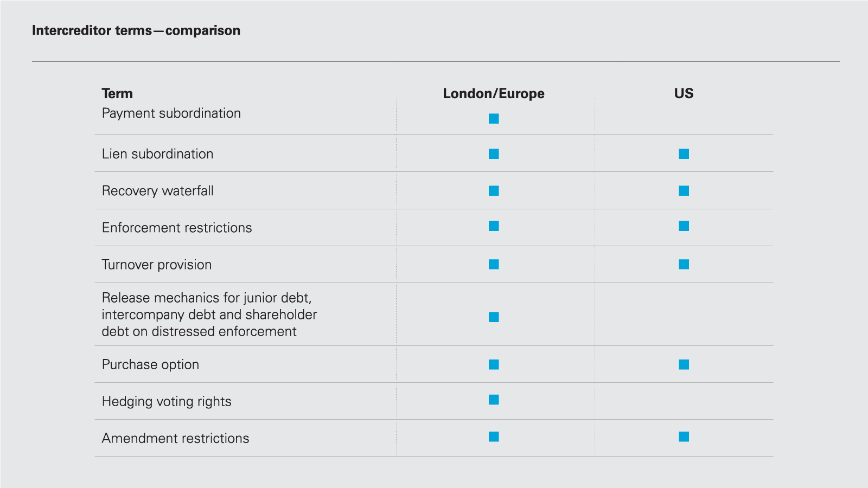Click the London/Europe square for Hedging voting rights
868x488 pixels.
click(x=494, y=400)
